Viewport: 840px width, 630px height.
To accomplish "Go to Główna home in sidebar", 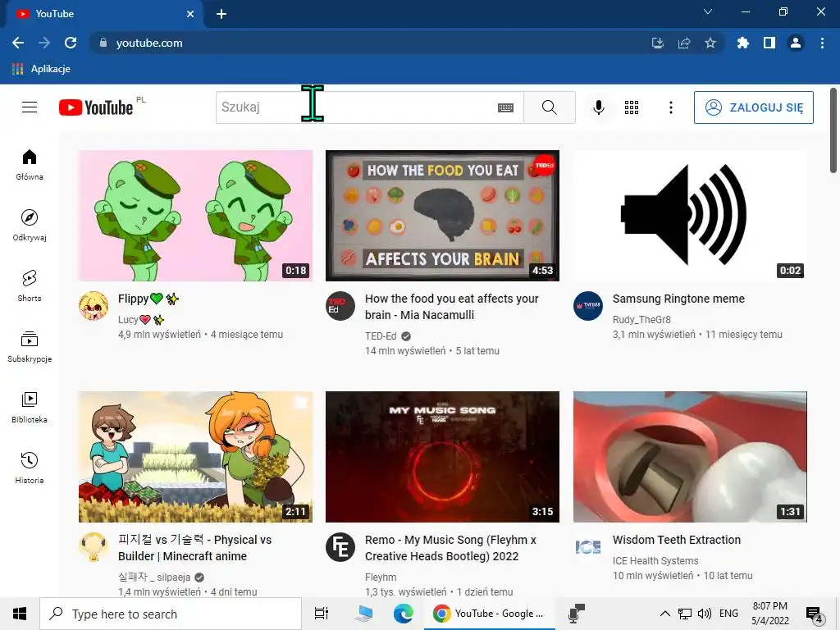I will pyautogui.click(x=30, y=165).
